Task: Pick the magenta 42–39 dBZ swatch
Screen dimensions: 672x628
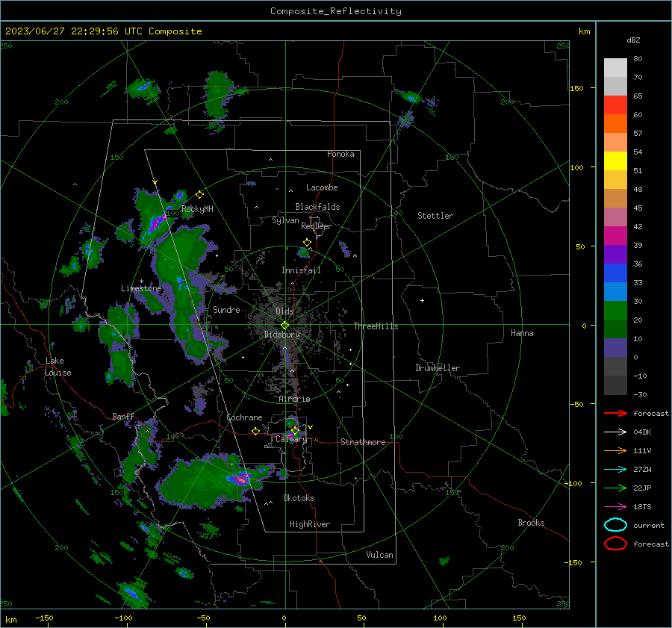Action: (615, 236)
